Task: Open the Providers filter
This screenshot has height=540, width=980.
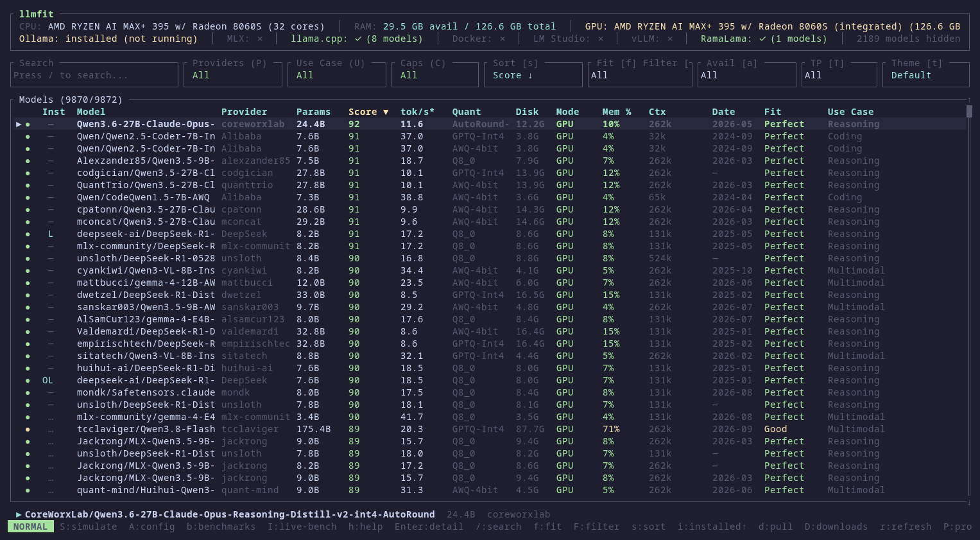Action: [233, 74]
